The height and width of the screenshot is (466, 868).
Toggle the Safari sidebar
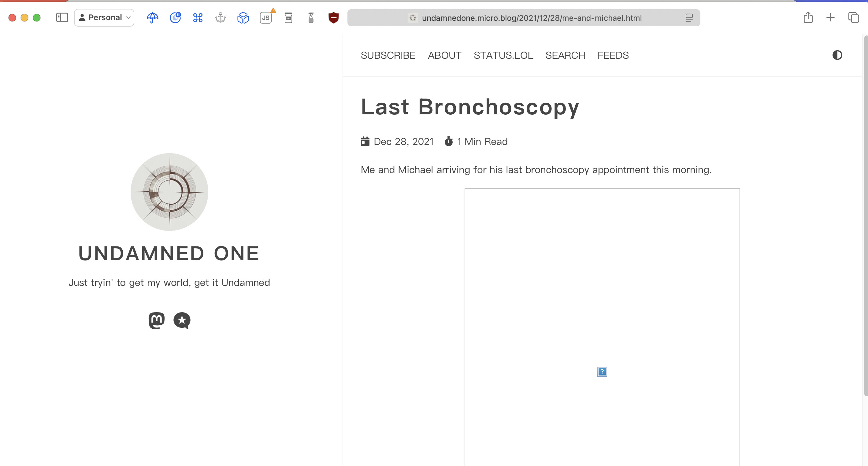tap(62, 17)
